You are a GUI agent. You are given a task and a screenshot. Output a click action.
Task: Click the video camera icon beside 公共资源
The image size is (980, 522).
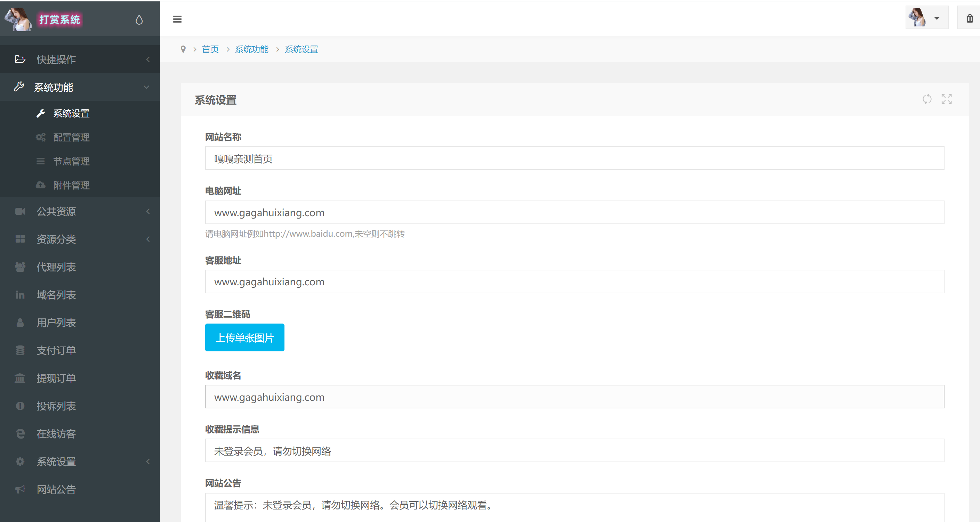[x=20, y=211]
